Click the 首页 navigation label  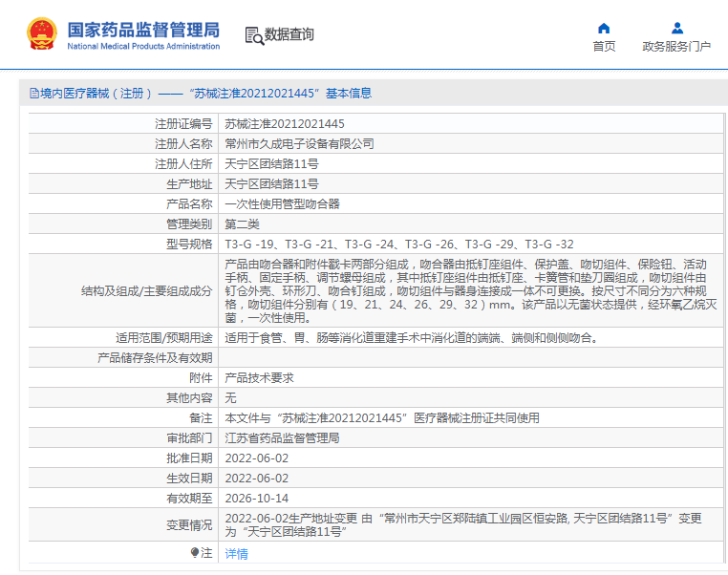(x=604, y=47)
